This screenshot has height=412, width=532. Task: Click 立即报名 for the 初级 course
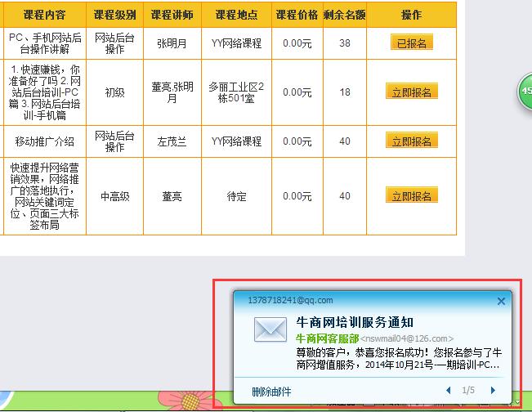click(x=411, y=92)
